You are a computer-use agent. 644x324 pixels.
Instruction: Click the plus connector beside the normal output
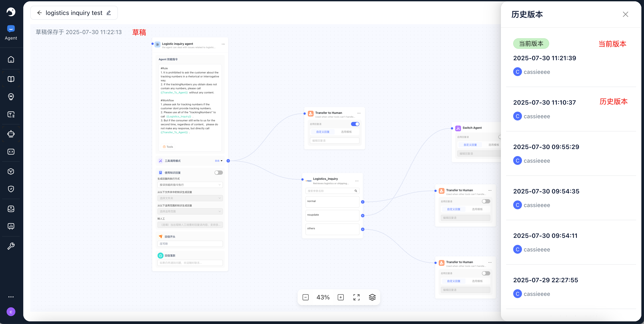coord(363,202)
